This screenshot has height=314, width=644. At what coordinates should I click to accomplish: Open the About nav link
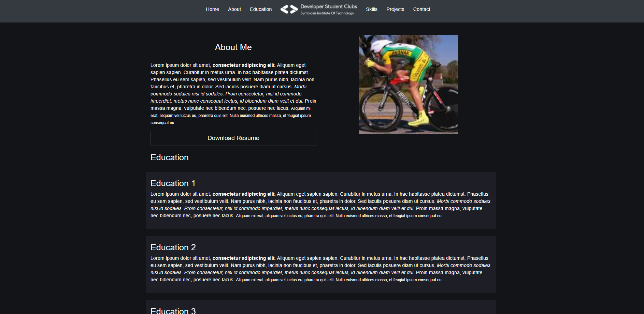click(234, 9)
